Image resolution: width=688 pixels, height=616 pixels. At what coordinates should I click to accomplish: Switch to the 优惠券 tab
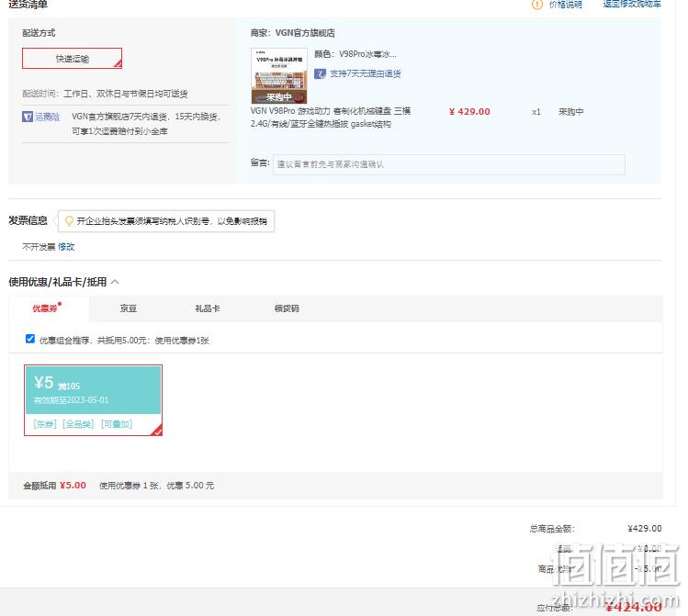pyautogui.click(x=45, y=308)
